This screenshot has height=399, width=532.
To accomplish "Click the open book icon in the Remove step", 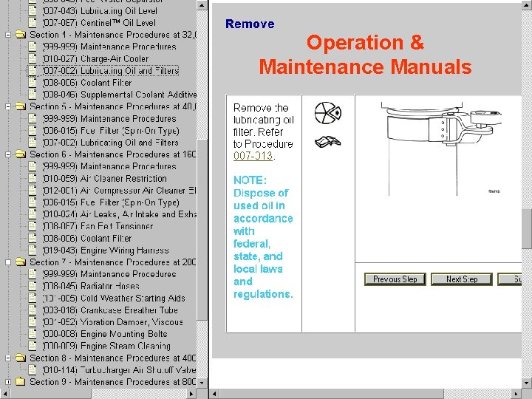I will click(x=328, y=142).
